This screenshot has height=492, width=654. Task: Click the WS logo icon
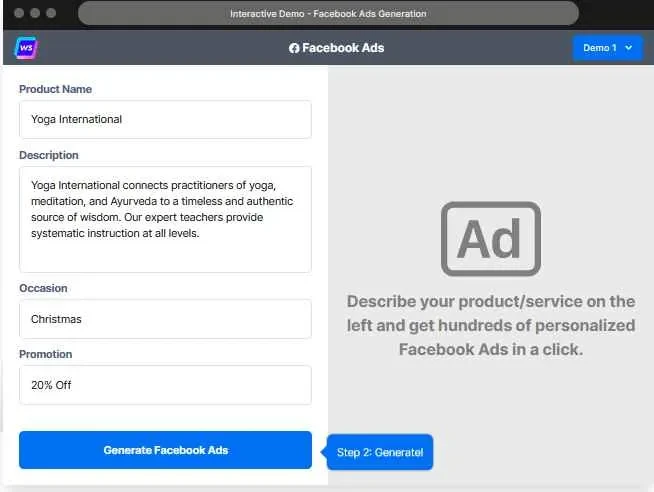click(x=26, y=48)
